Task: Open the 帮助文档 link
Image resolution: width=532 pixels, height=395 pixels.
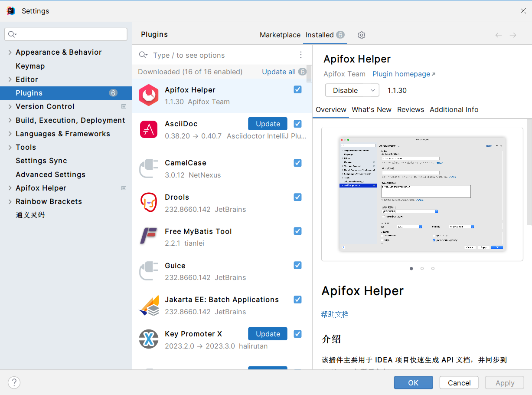Action: [335, 314]
